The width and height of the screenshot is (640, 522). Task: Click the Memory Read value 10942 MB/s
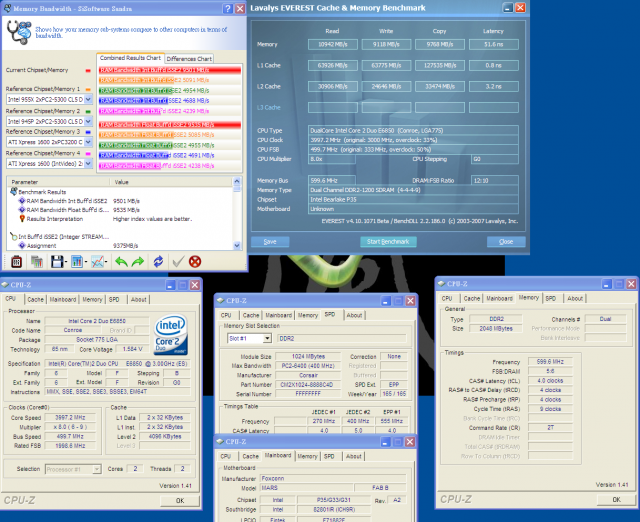pyautogui.click(x=333, y=44)
